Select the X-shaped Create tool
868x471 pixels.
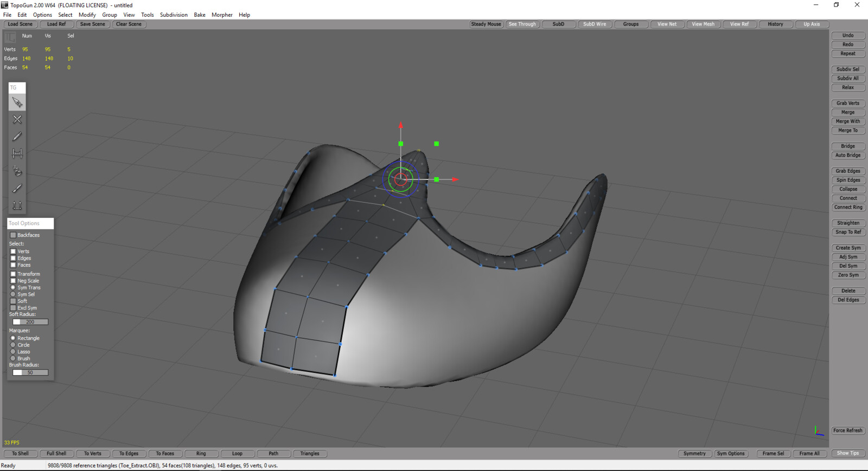click(17, 119)
